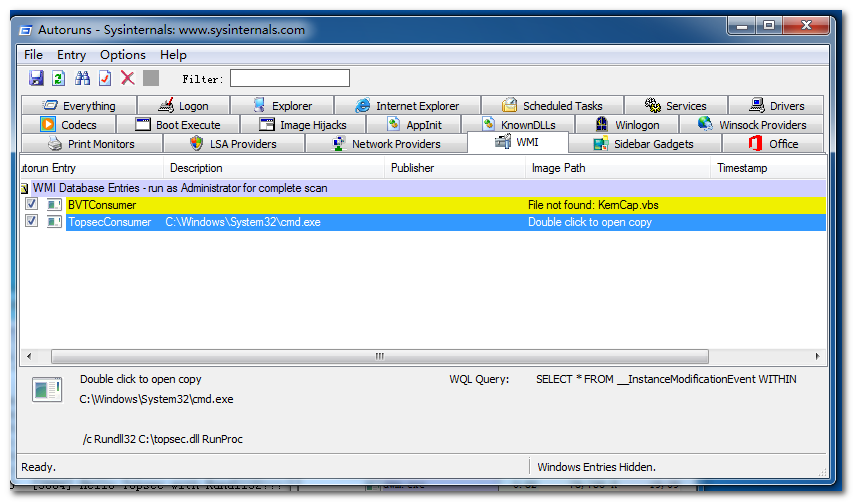
Task: Click the Refresh toolbar icon
Action: tap(59, 78)
